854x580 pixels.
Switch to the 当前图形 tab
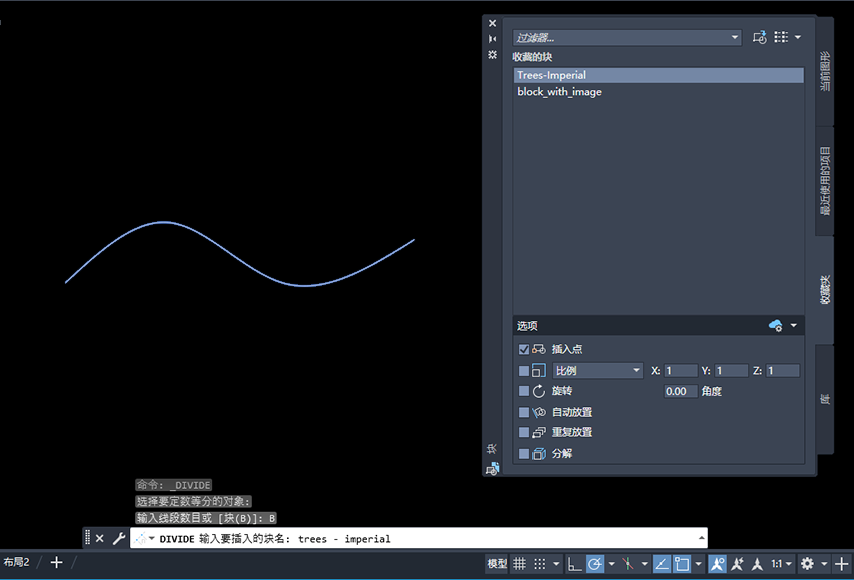point(825,71)
